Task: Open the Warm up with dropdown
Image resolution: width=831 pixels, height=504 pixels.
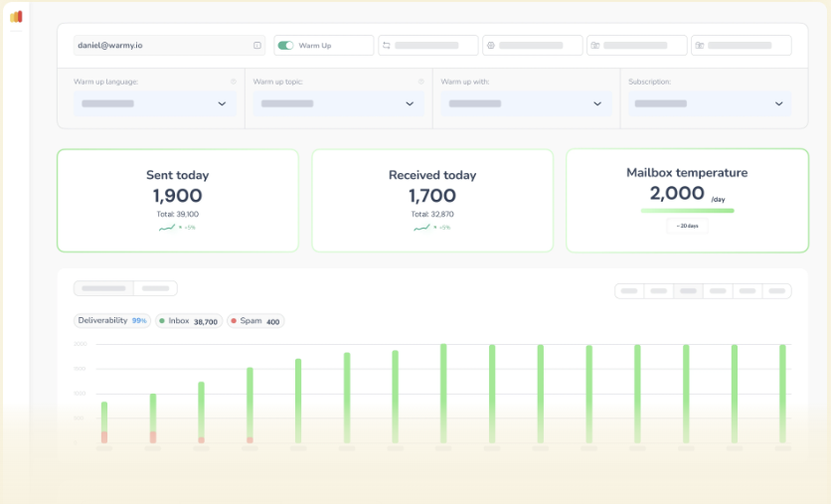Action: (526, 103)
